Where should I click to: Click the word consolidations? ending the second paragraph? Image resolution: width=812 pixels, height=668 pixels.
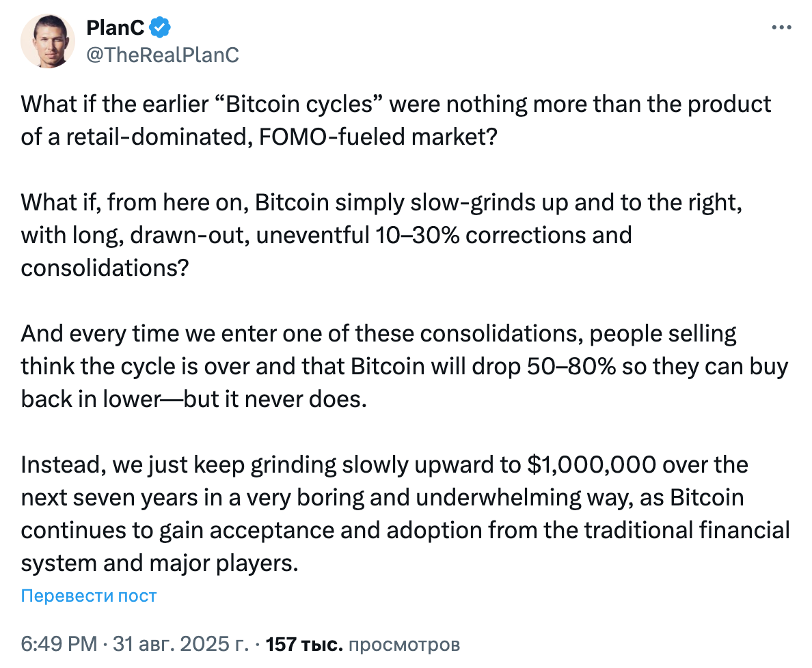(x=105, y=268)
